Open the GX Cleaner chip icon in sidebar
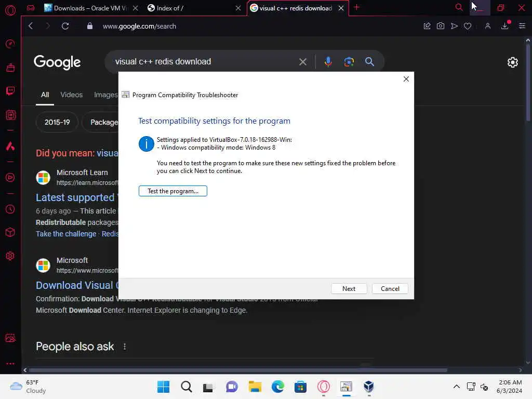This screenshot has width=532, height=399. pos(10,115)
